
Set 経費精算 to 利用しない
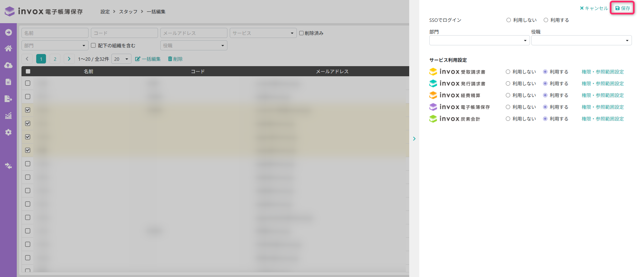pyautogui.click(x=508, y=95)
